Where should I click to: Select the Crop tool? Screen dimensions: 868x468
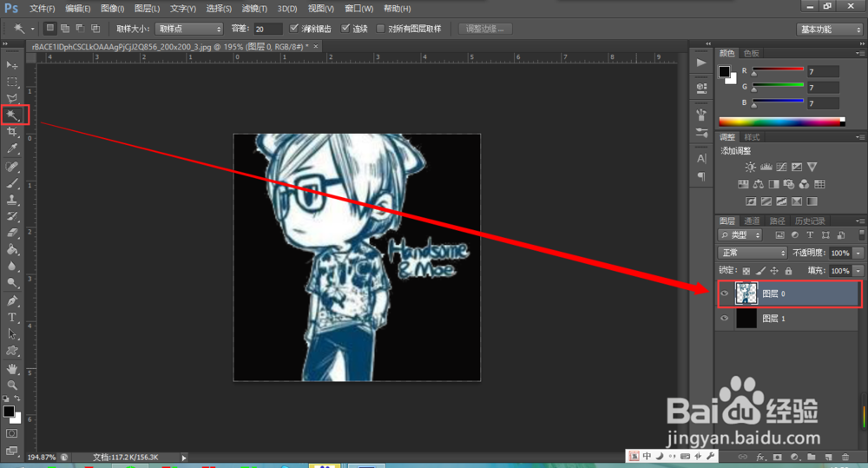click(x=11, y=132)
